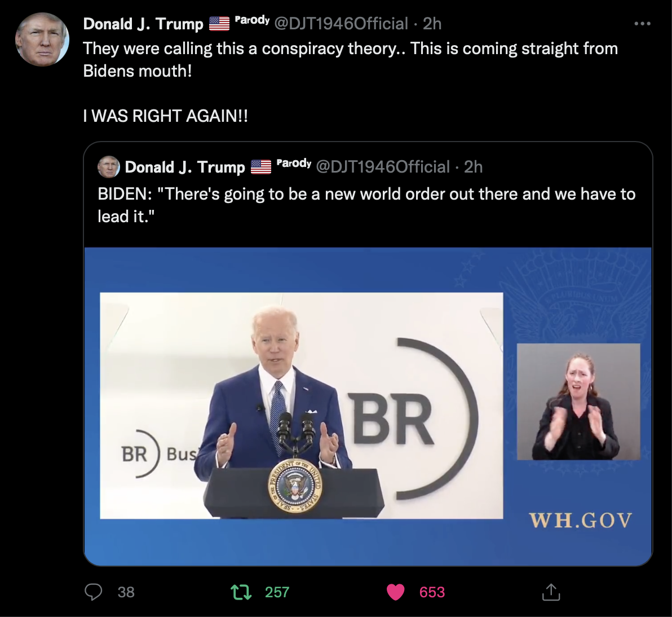Viewport: 672px width, 617px height.
Task: Click the sign language interpreter inset in video
Action: click(x=578, y=402)
